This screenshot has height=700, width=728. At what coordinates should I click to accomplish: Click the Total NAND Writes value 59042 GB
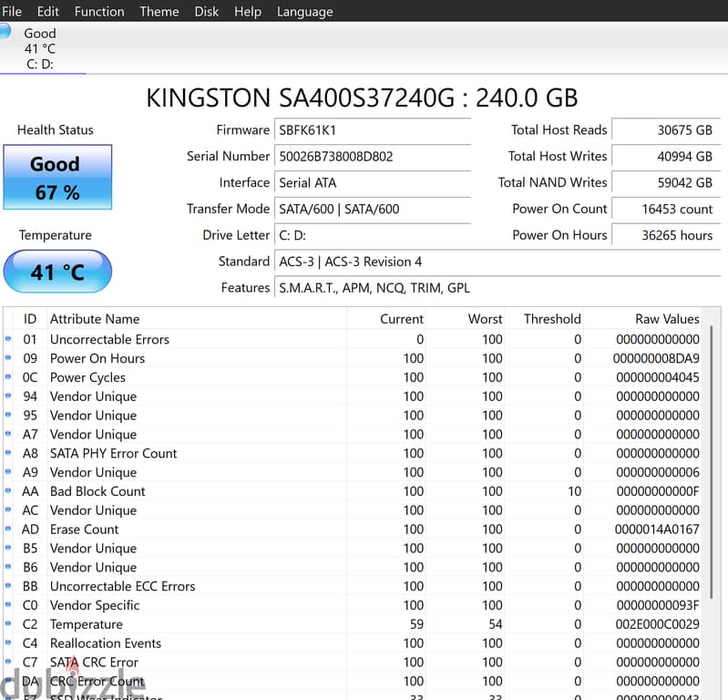click(666, 182)
